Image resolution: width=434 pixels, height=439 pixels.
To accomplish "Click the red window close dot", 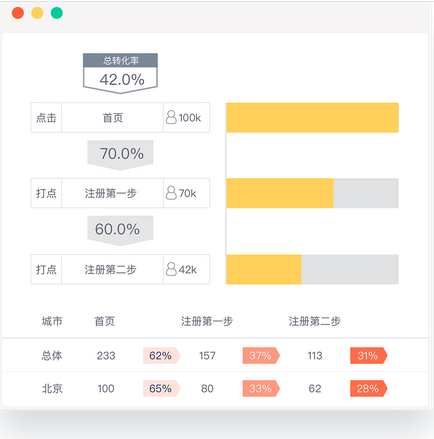I will click(18, 13).
